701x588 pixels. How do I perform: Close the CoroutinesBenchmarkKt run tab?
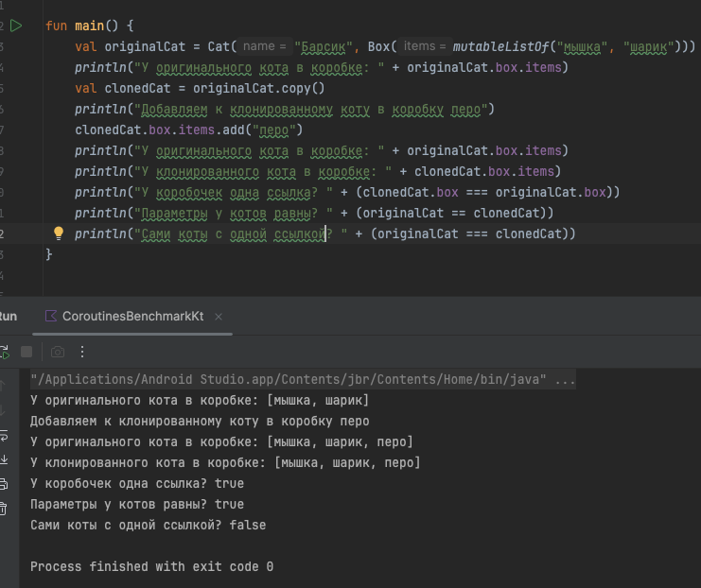click(219, 317)
